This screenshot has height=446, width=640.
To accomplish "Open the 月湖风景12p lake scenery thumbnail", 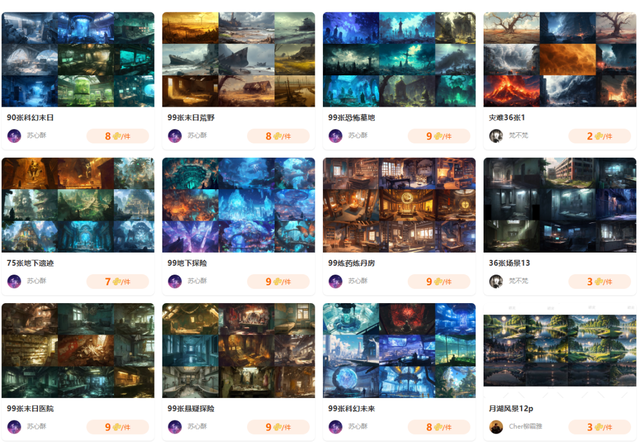I will pos(560,351).
